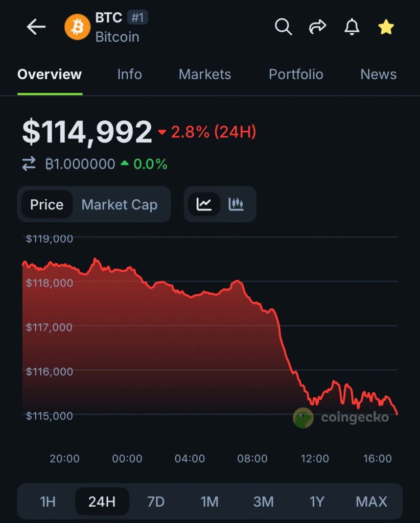
Task: Open the Portfolio tab
Action: [x=296, y=75]
